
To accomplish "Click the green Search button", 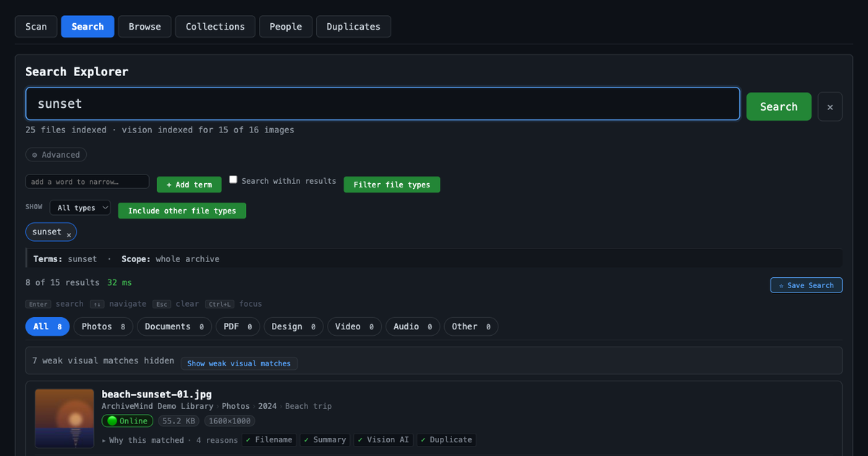I will [x=778, y=106].
